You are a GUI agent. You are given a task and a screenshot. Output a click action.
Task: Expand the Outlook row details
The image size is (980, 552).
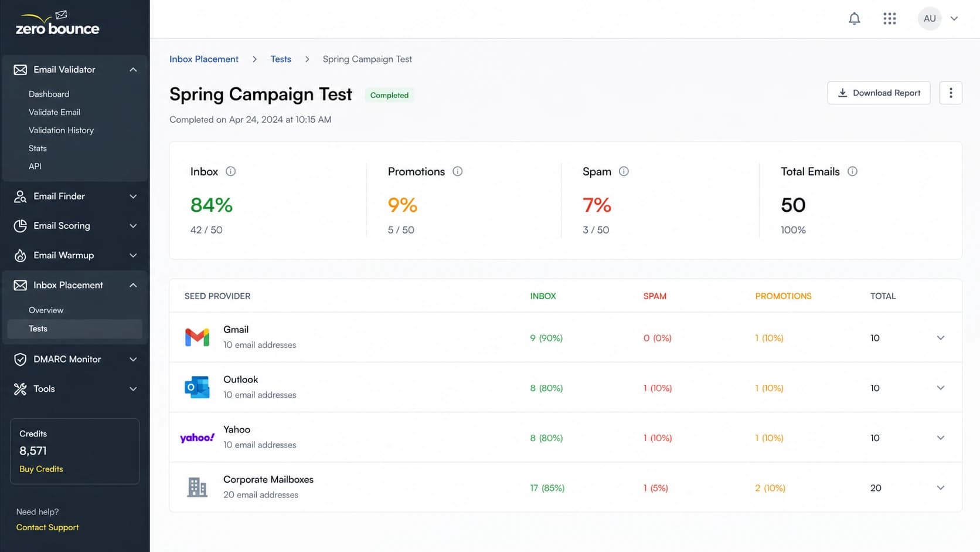pos(941,388)
